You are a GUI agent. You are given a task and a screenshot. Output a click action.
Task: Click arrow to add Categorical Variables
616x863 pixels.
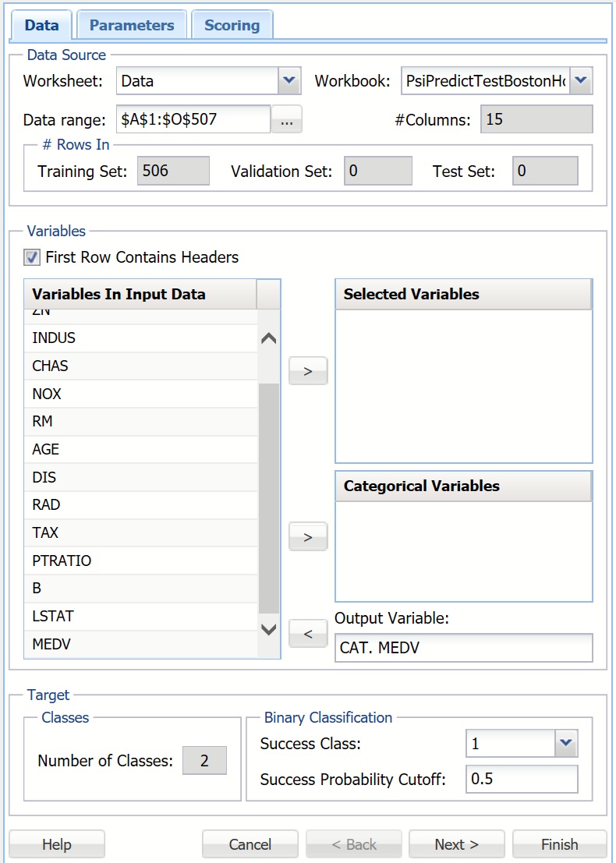[308, 536]
